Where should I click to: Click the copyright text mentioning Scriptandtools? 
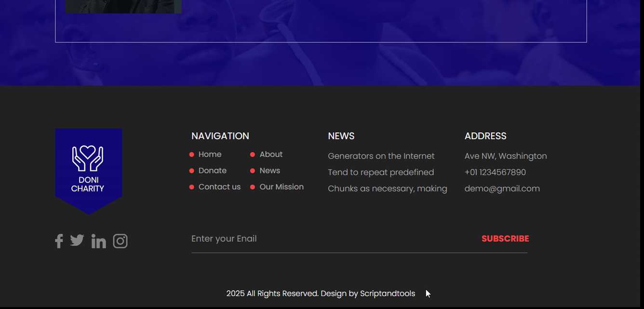coord(321,294)
